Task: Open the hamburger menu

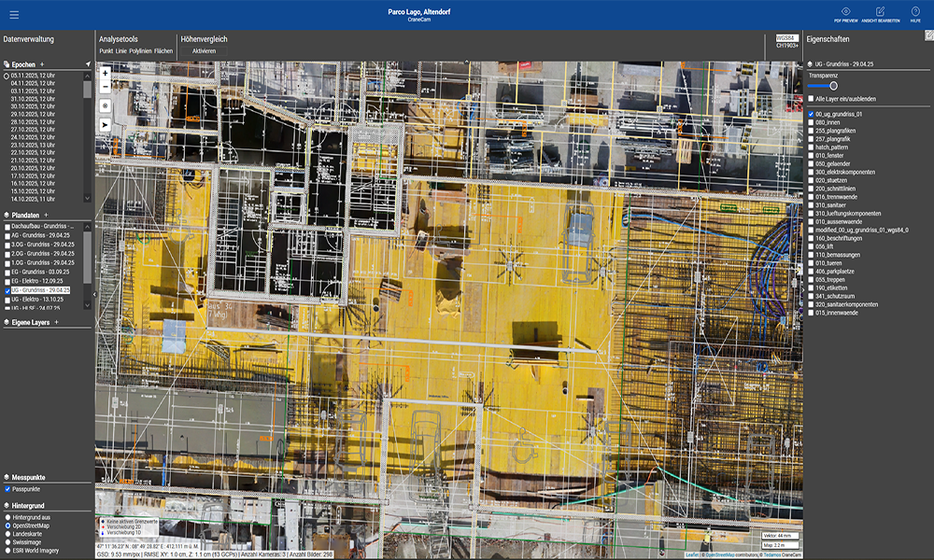Action: tap(13, 15)
